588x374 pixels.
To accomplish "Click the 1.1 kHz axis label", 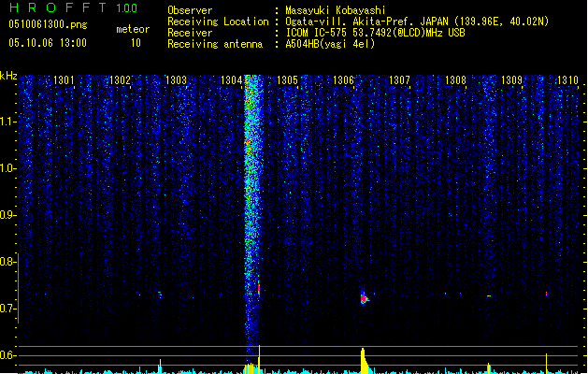I will pos(7,122).
